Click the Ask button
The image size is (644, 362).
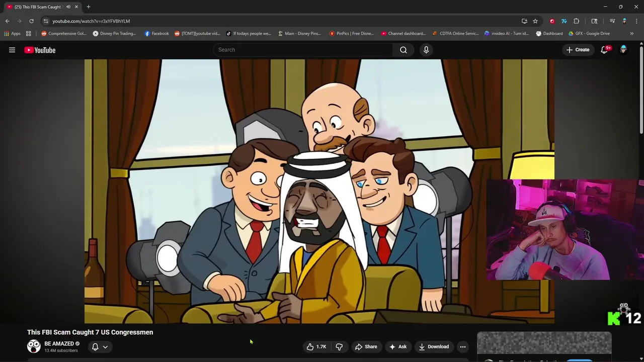(397, 346)
